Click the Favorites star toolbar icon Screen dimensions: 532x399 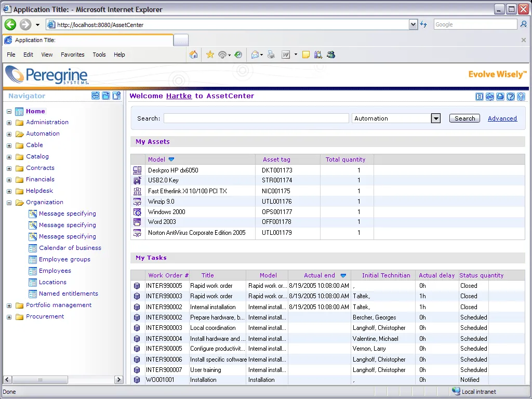210,55
